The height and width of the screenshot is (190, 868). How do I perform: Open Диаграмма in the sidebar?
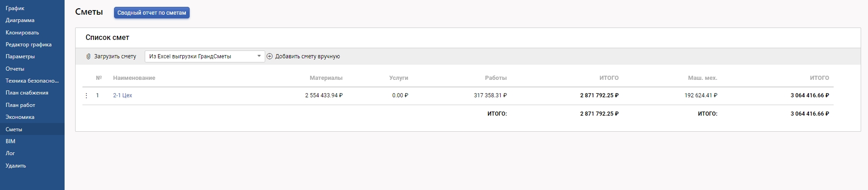[20, 20]
